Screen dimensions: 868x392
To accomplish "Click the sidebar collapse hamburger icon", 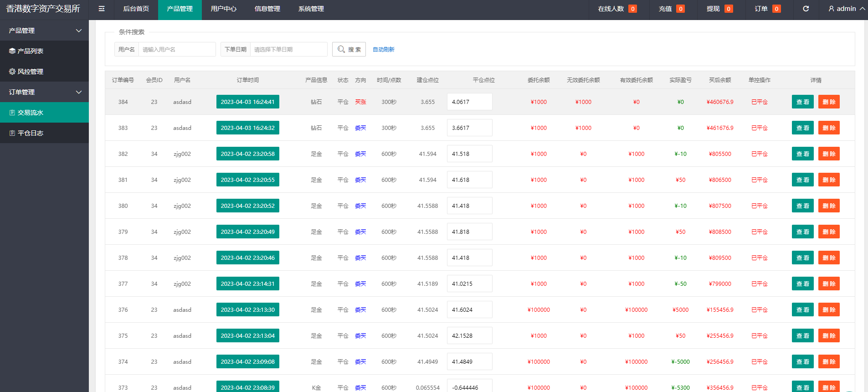I will coord(102,9).
